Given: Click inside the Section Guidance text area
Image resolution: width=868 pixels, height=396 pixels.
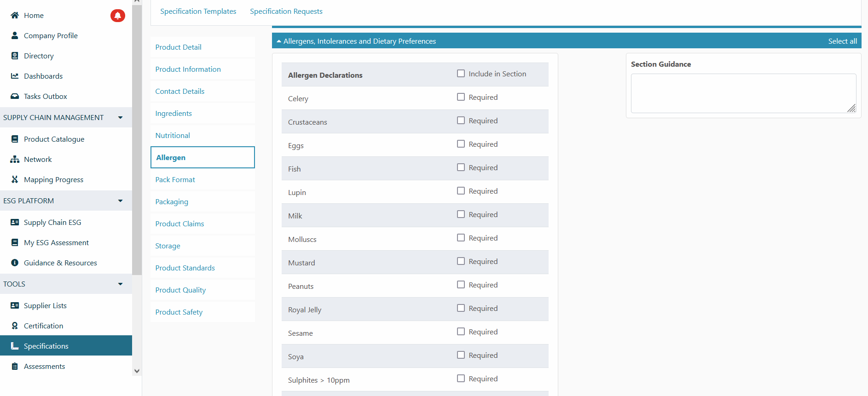Looking at the screenshot, I should coord(743,93).
